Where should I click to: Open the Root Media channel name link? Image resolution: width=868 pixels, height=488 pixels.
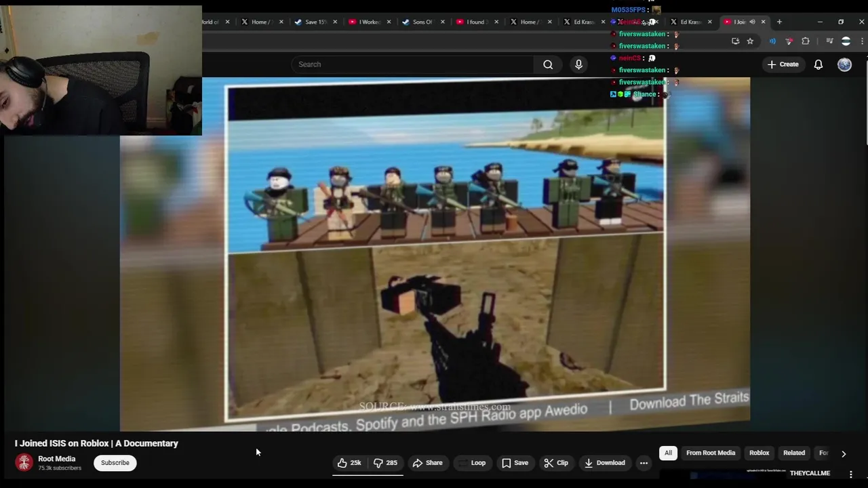[56, 459]
